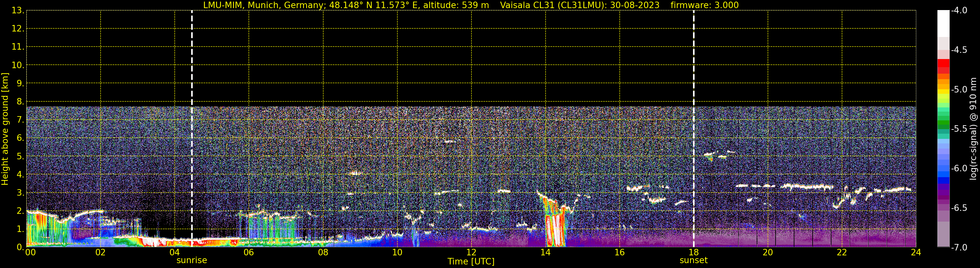Click the '6.' height axis tick label
This screenshot has height=268, width=980.
tap(20, 138)
